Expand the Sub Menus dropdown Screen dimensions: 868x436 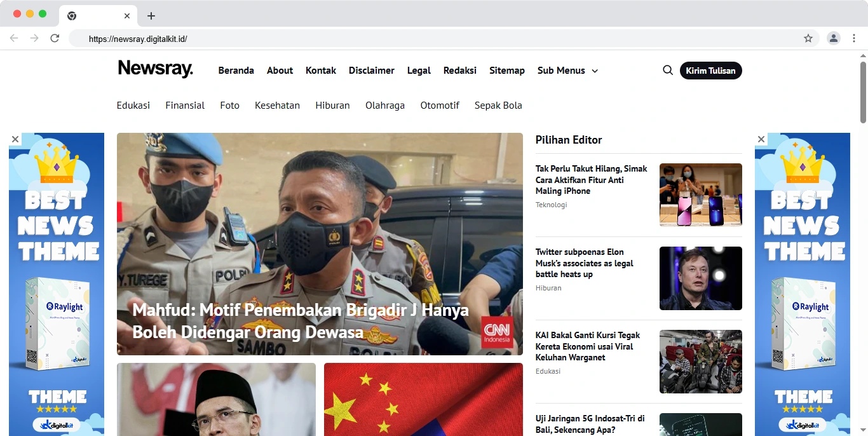(x=567, y=71)
